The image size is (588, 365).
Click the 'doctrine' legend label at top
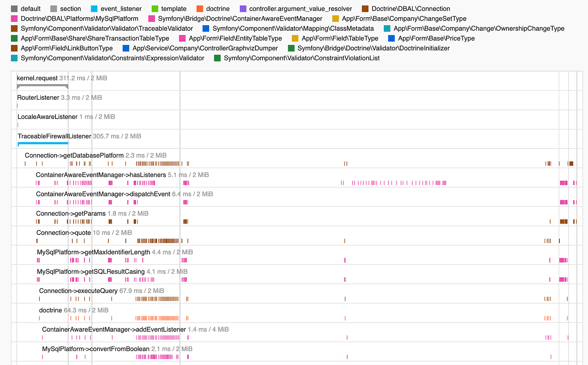pyautogui.click(x=218, y=8)
